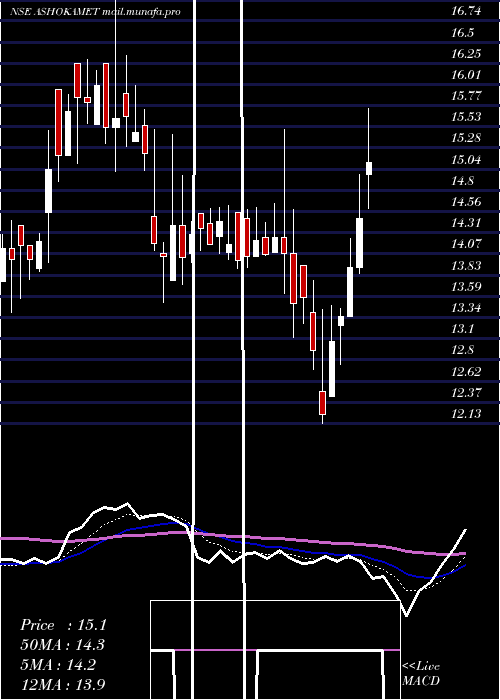Click the 16.5 price axis label
Viewport: 500px width, 700px height.
(462, 33)
